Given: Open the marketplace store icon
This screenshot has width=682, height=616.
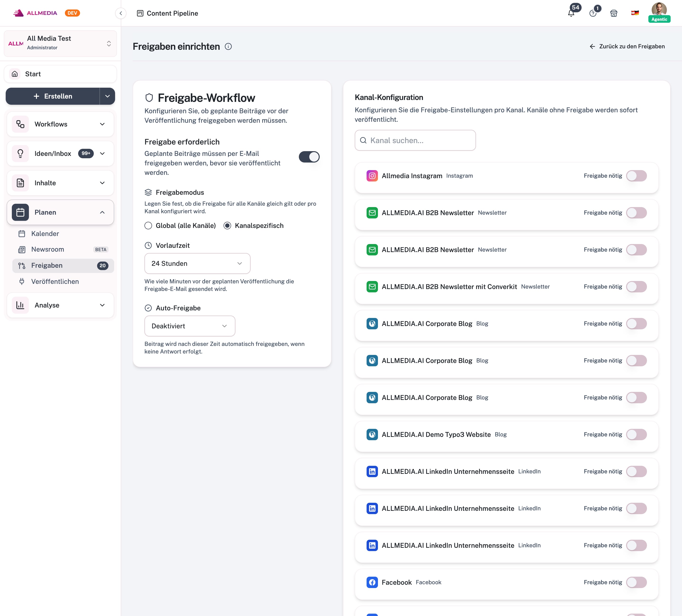Looking at the screenshot, I should (x=614, y=13).
